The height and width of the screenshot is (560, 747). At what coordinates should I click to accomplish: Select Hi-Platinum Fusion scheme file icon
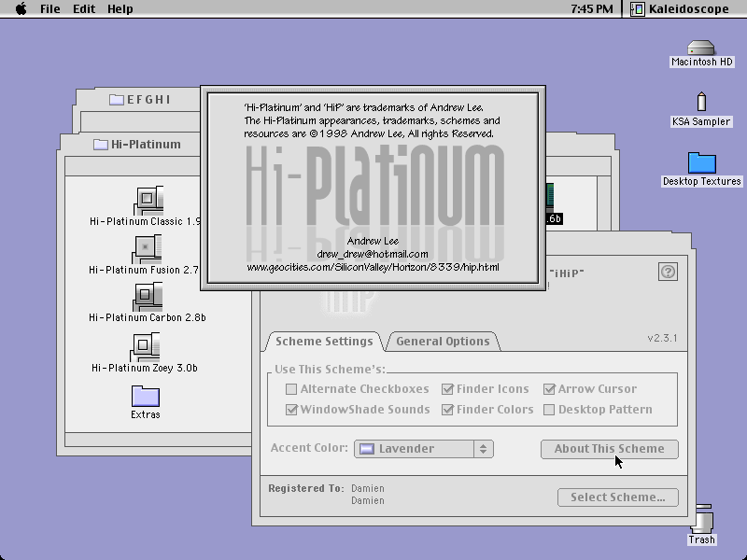pyautogui.click(x=148, y=249)
